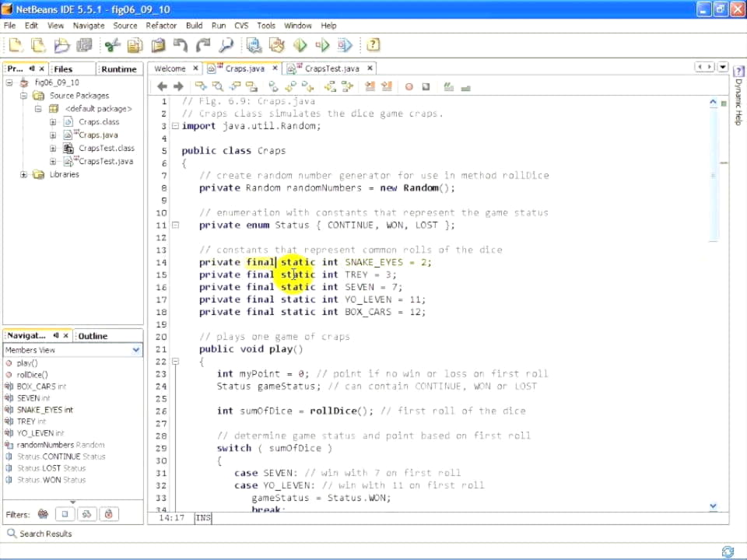Click the Shift Line Right icon in editor toolbar
The height and width of the screenshot is (560, 747).
pos(387,86)
